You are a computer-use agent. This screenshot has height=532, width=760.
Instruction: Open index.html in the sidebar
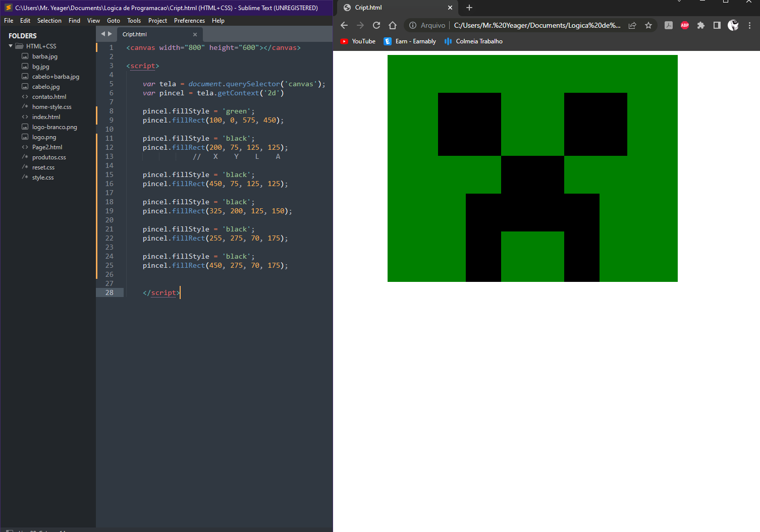coord(46,117)
